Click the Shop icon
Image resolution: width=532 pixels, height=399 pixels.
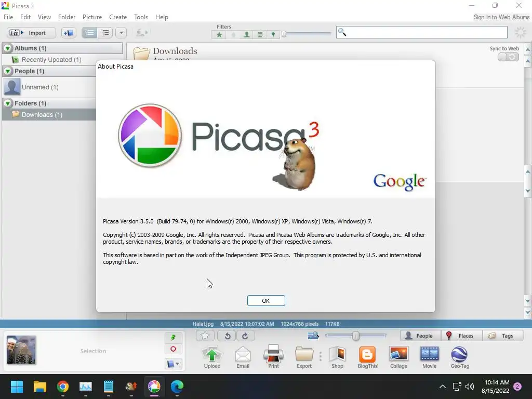coord(337,357)
